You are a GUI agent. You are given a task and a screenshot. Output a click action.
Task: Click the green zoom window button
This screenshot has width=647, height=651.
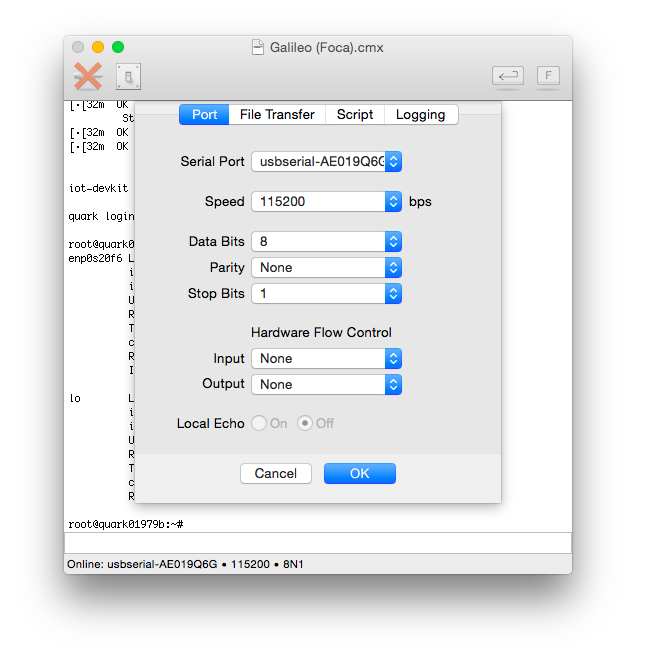[x=118, y=47]
